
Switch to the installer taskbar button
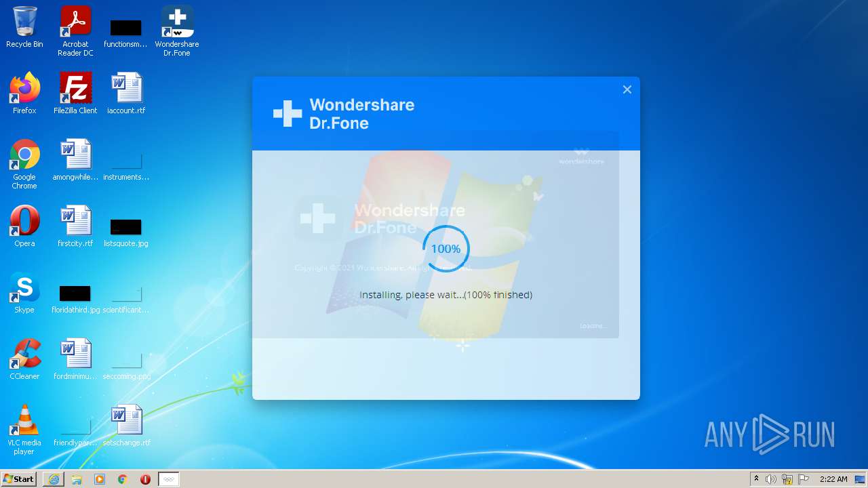[x=169, y=479]
